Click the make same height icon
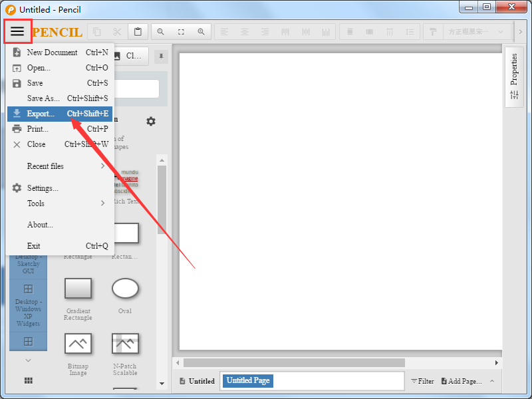Screen dimensions: 532x399 coord(370,32)
